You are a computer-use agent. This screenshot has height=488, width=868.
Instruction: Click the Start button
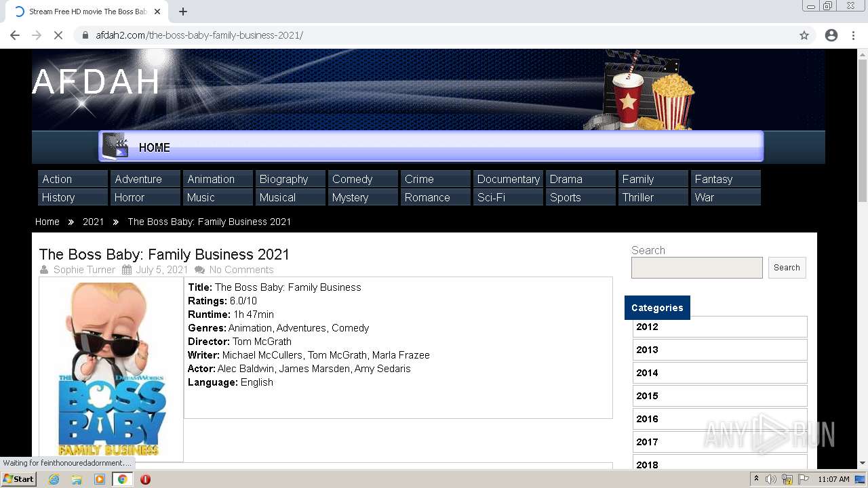pos(19,479)
